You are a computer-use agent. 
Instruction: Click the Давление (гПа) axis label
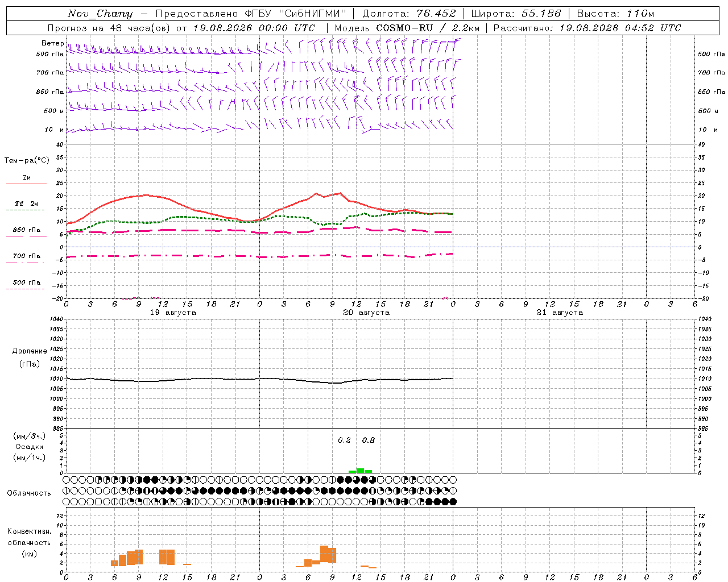click(30, 357)
